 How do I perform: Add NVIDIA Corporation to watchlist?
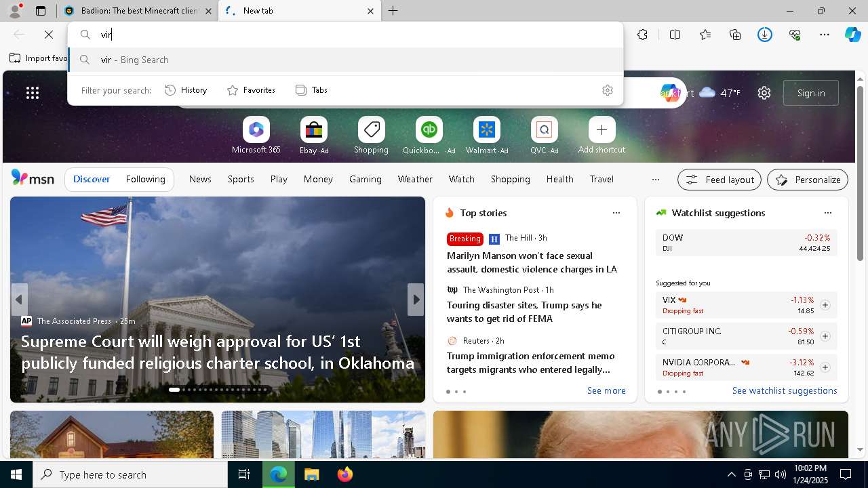(825, 367)
